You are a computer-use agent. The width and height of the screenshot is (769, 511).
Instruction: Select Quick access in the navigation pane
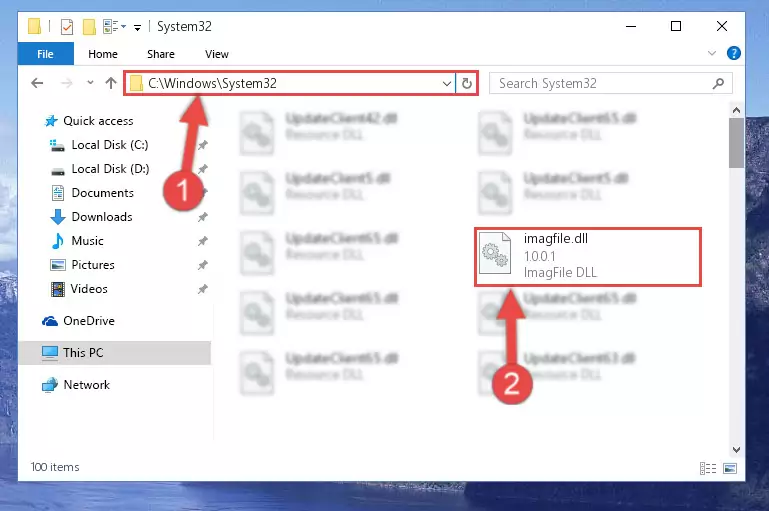point(89,121)
